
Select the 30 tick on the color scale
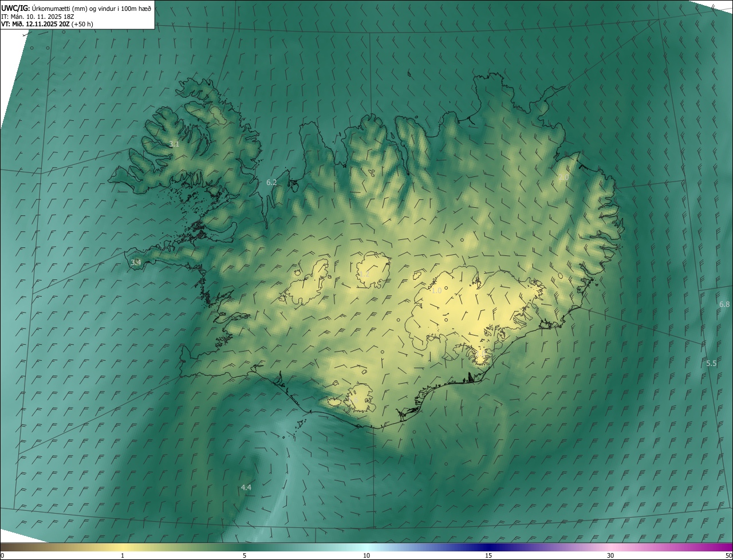(x=610, y=556)
